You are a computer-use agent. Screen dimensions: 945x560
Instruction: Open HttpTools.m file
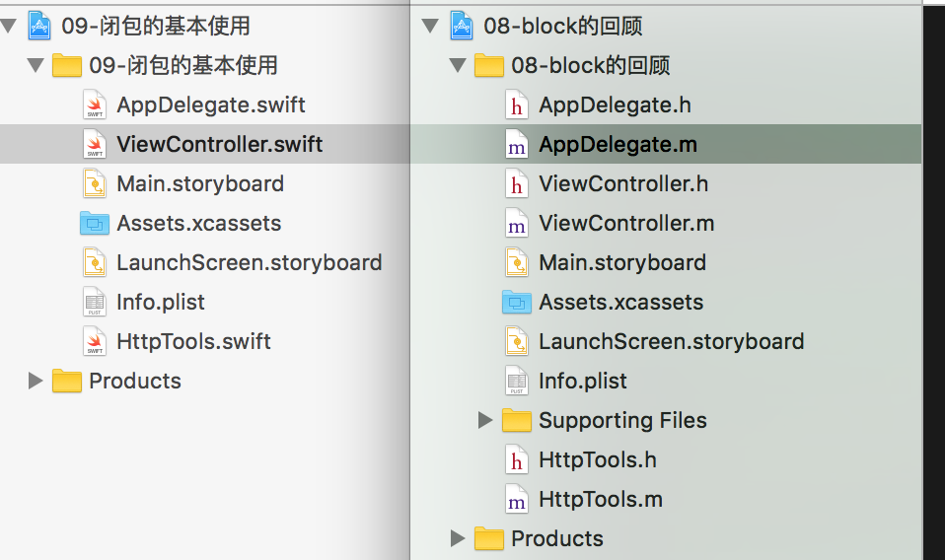[x=600, y=500]
